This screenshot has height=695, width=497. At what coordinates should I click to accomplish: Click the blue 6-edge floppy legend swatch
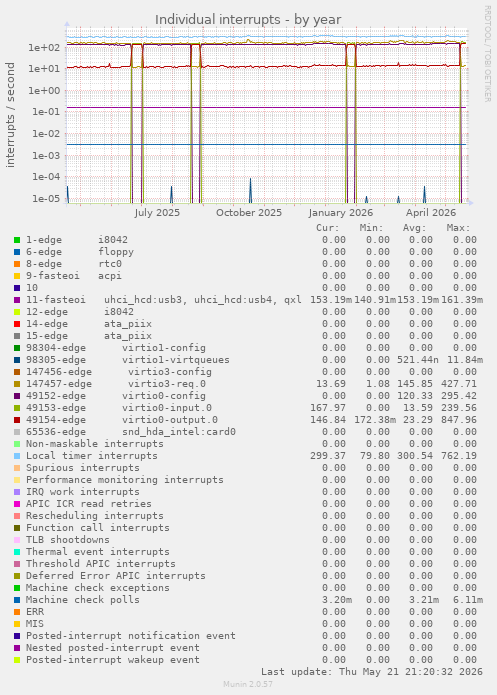tap(17, 252)
